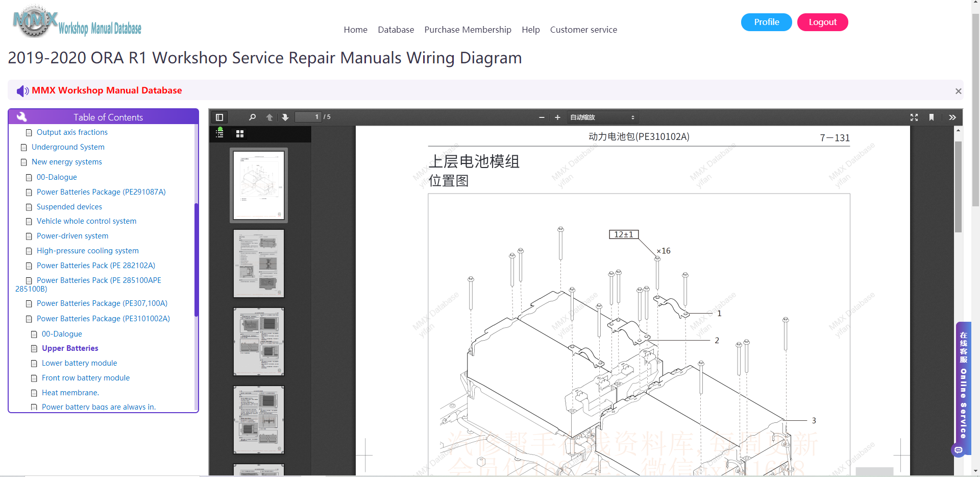This screenshot has height=477, width=980.
Task: Open Suspended devices entry
Action: click(69, 207)
